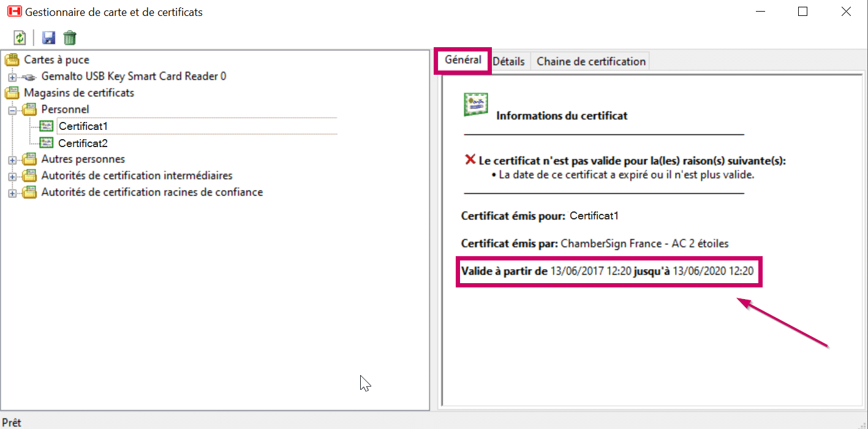Expand the Autres personnes folder
The width and height of the screenshot is (868, 429).
tap(12, 160)
